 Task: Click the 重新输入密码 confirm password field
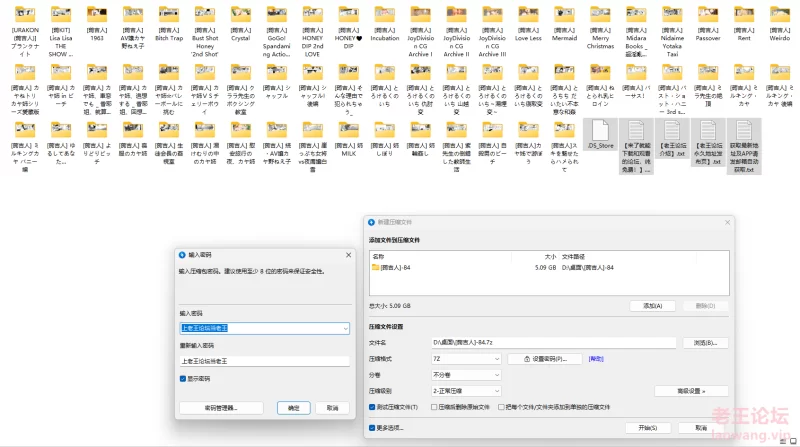[x=264, y=361]
